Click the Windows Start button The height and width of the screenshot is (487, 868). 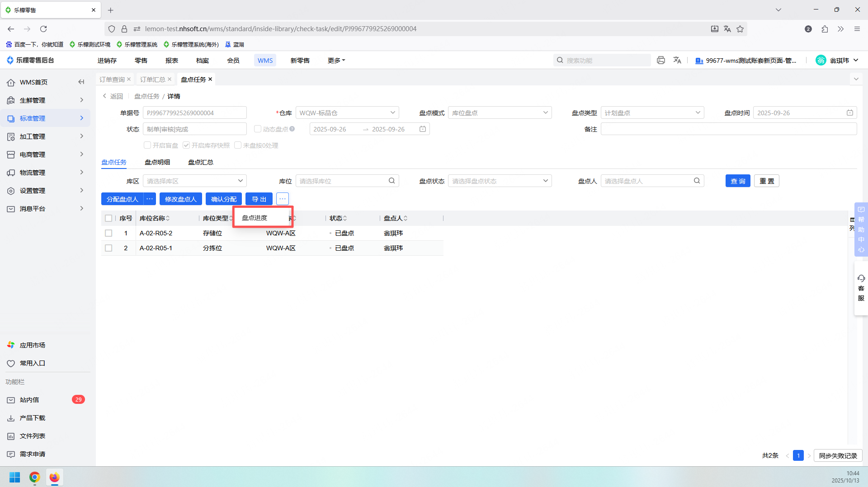click(x=15, y=477)
